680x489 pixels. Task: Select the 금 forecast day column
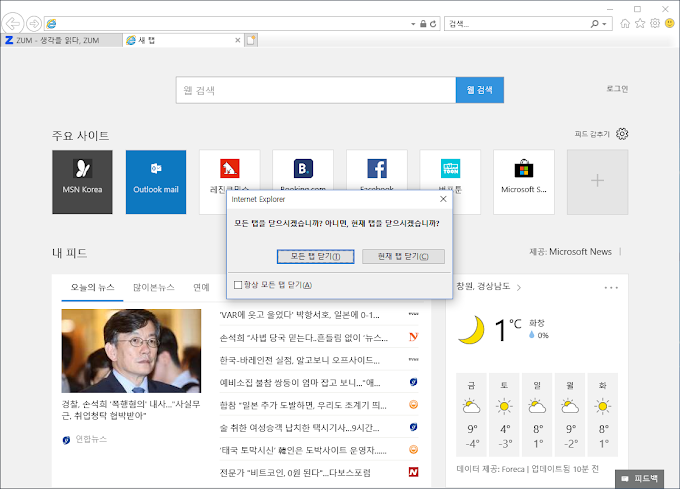click(x=471, y=414)
